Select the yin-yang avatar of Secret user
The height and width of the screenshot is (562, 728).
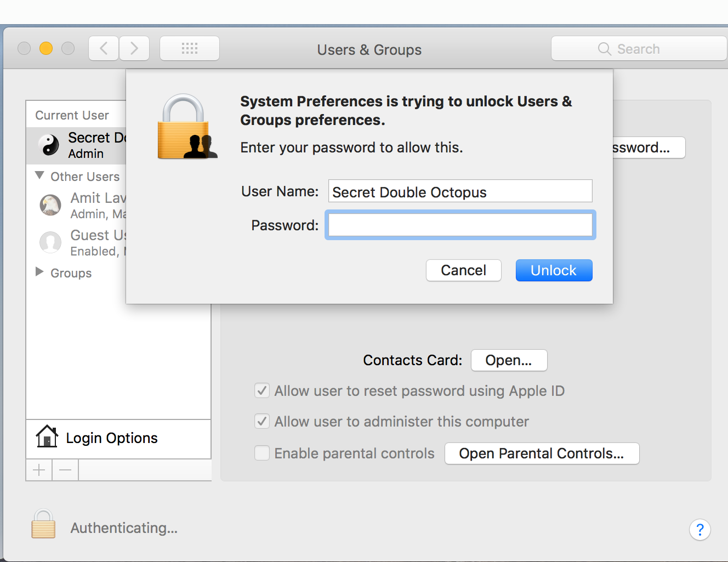click(x=49, y=145)
